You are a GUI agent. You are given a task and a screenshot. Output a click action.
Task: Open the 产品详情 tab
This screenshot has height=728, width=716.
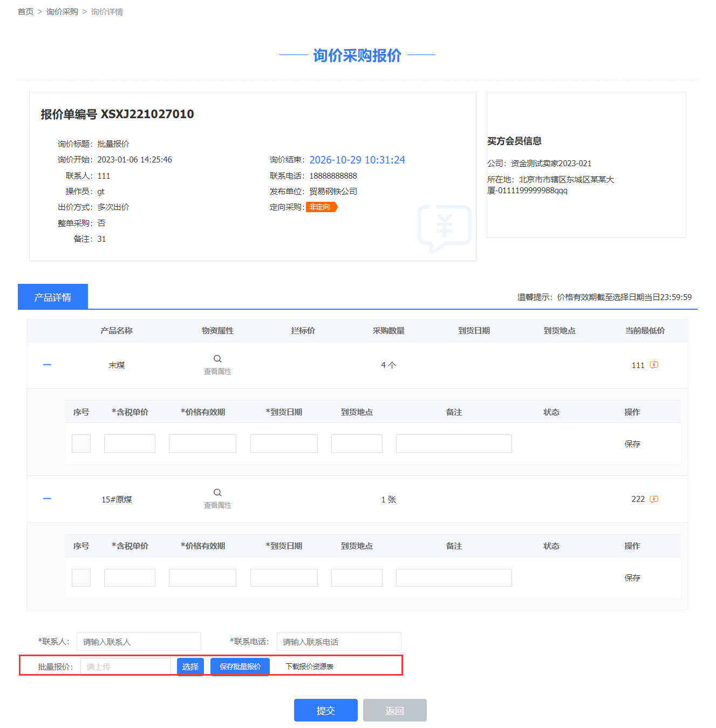(53, 297)
